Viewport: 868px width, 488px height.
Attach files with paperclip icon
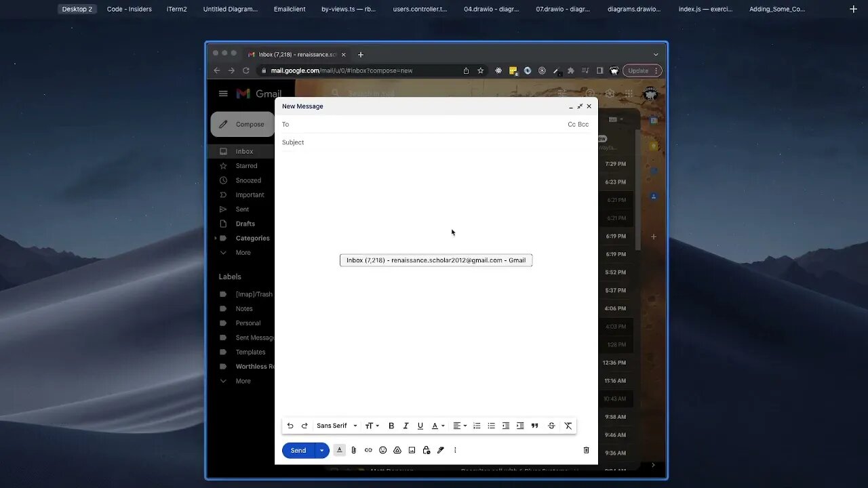point(353,450)
